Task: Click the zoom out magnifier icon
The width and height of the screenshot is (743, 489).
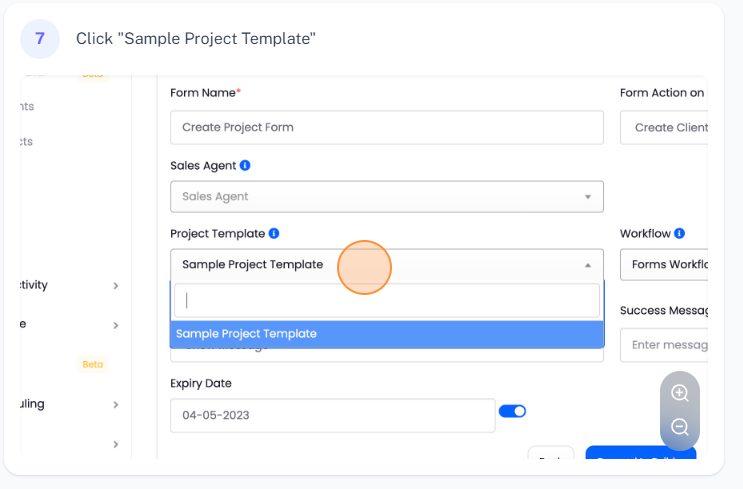Action: [680, 427]
